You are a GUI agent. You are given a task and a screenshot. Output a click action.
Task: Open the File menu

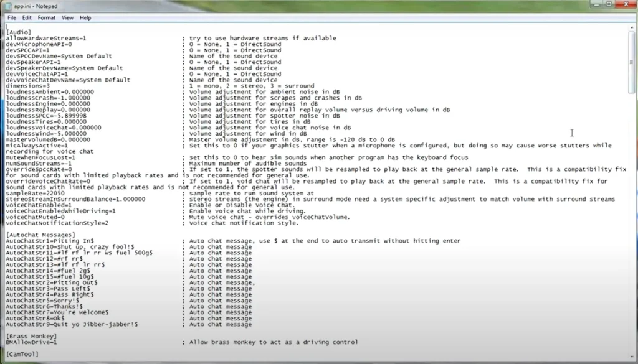(x=12, y=18)
